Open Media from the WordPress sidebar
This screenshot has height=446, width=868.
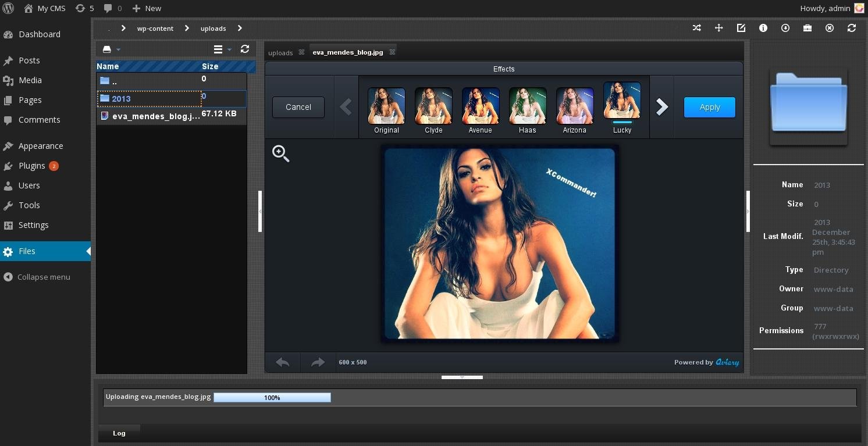point(30,80)
